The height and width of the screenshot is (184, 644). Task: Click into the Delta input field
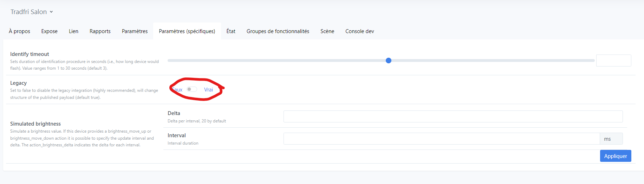coord(453,116)
